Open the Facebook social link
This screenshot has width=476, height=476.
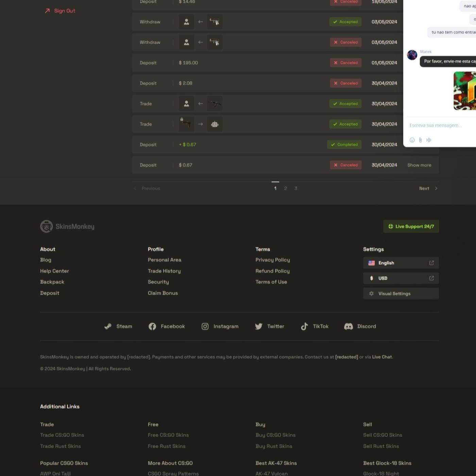(x=167, y=326)
